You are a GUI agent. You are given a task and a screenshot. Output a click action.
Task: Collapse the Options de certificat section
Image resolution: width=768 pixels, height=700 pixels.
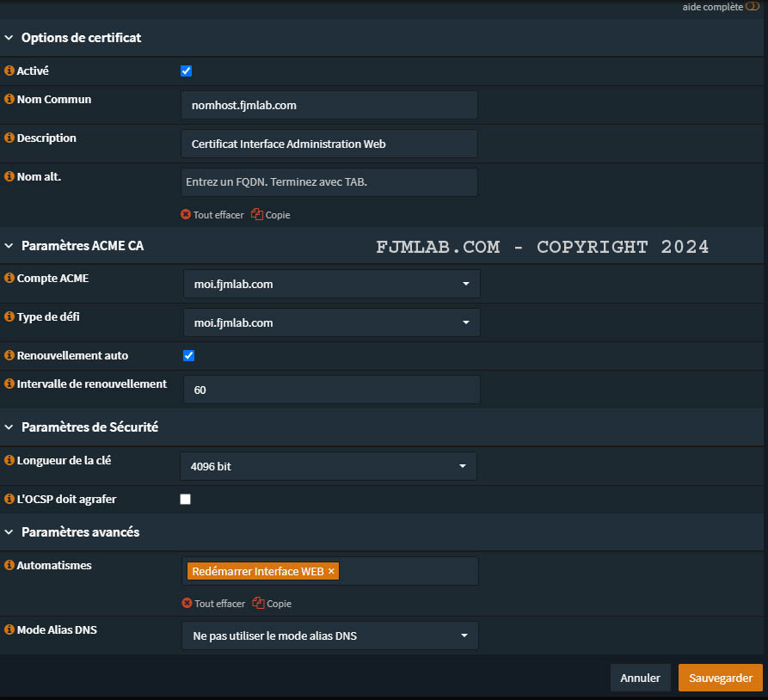pos(9,38)
